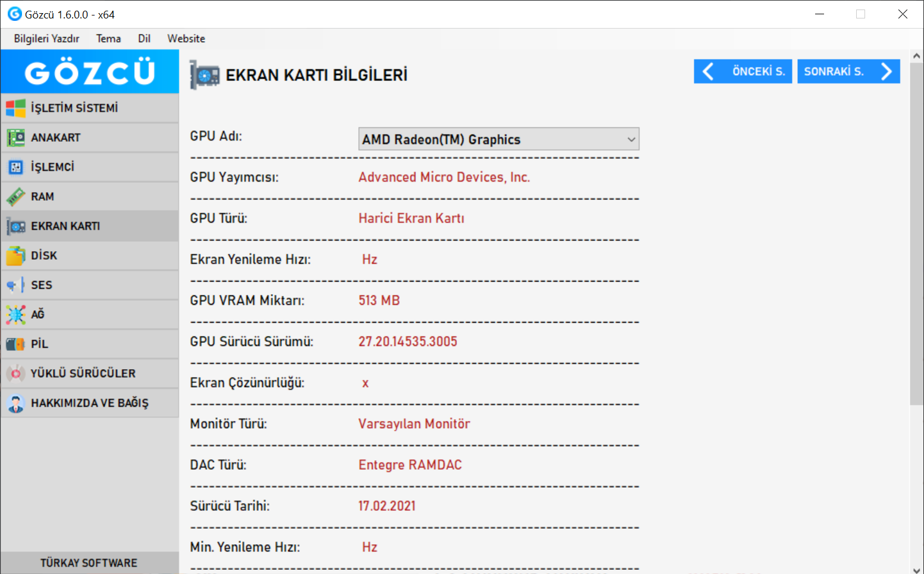
Task: Click the GPU Türü label
Action: tap(218, 219)
